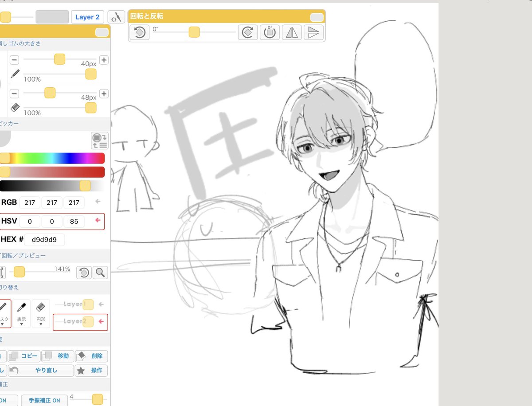Image resolution: width=532 pixels, height=406 pixels.
Task: Click the pencil icon beside pen opacity
Action: point(15,74)
